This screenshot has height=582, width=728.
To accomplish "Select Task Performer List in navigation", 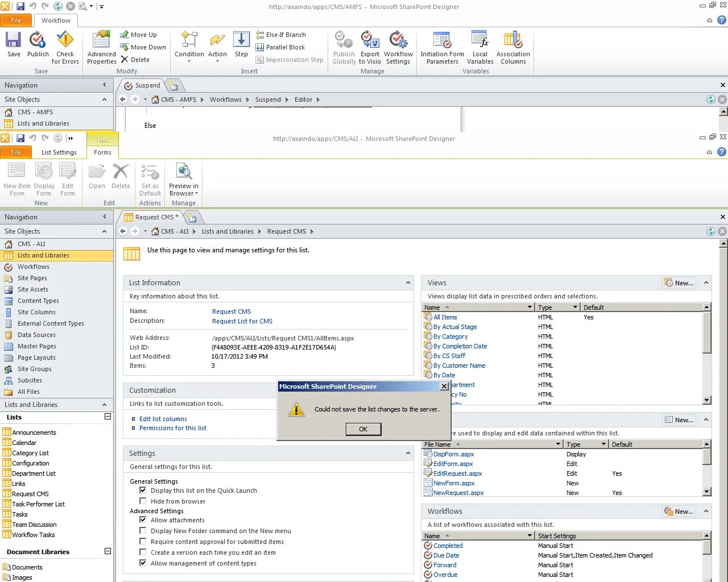I will click(39, 504).
